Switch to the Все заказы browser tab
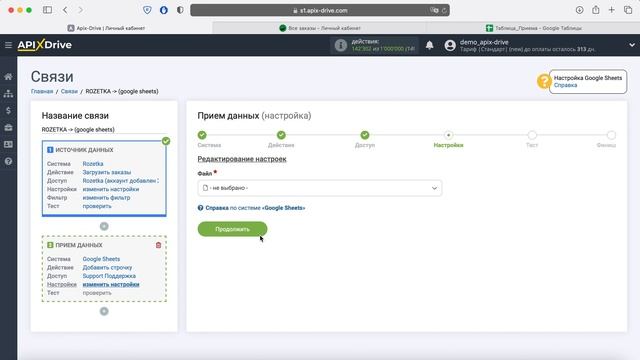Viewport: 640px width, 360px height. 320,28
